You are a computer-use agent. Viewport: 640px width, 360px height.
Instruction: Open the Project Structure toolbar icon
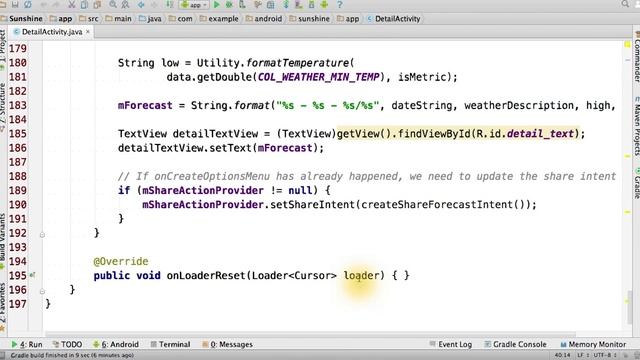[271, 4]
